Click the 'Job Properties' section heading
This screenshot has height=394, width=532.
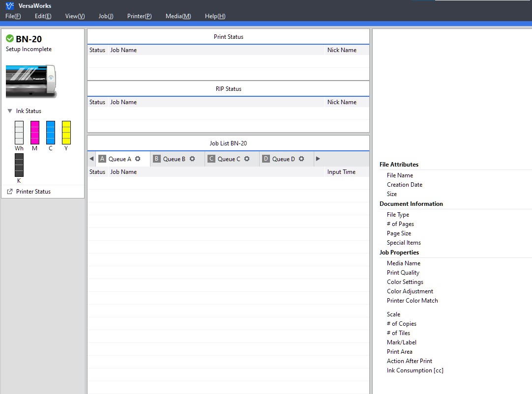tap(399, 253)
